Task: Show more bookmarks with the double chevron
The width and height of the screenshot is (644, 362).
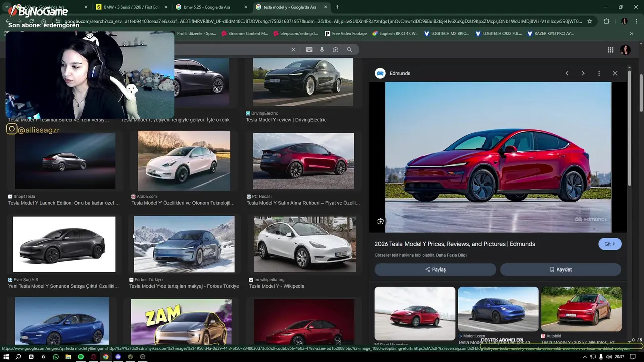Action: pyautogui.click(x=631, y=34)
